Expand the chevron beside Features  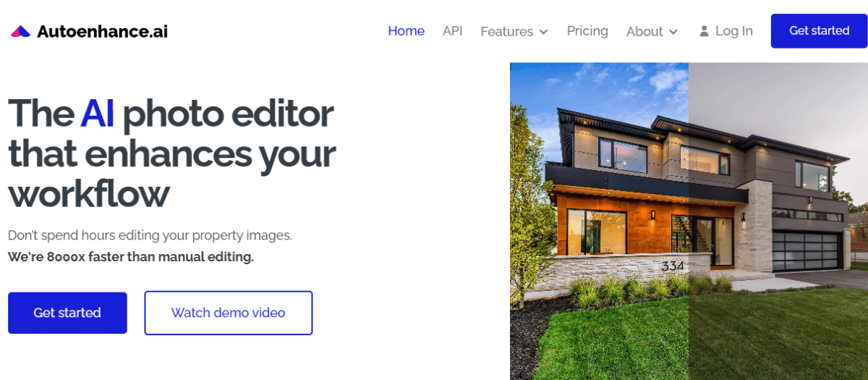[x=543, y=32]
